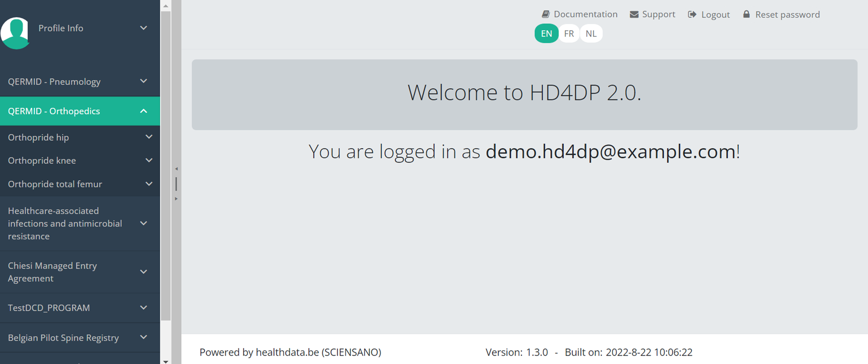Click the sidebar expand right arrow
Viewport: 868px width, 364px height.
pos(176,199)
